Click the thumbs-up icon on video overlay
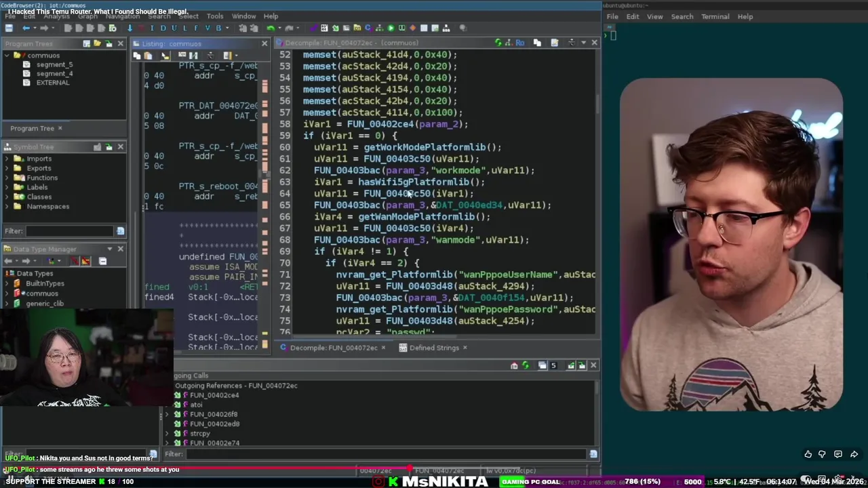 pyautogui.click(x=808, y=454)
